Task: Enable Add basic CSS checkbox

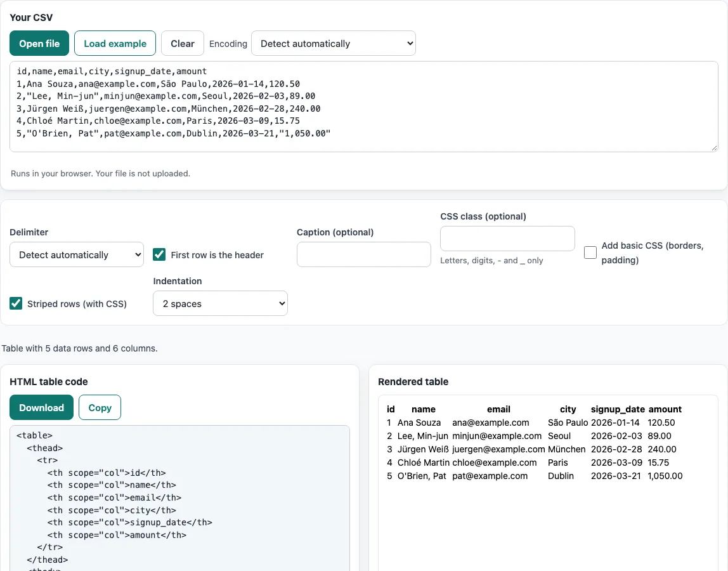Action: point(590,253)
